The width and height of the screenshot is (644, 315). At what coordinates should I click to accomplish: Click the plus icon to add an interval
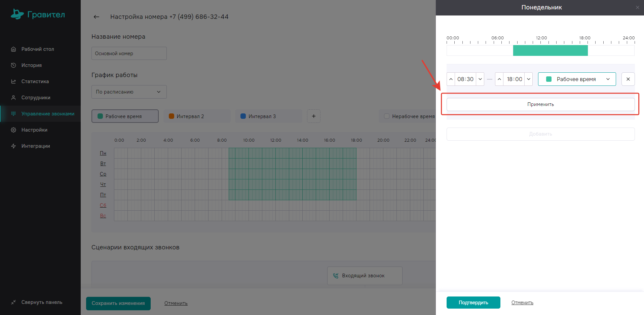click(313, 116)
